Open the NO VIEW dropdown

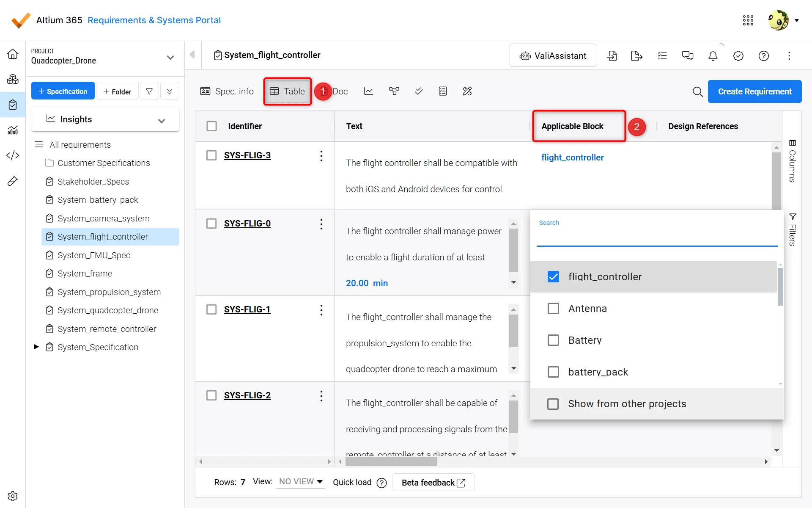click(301, 482)
